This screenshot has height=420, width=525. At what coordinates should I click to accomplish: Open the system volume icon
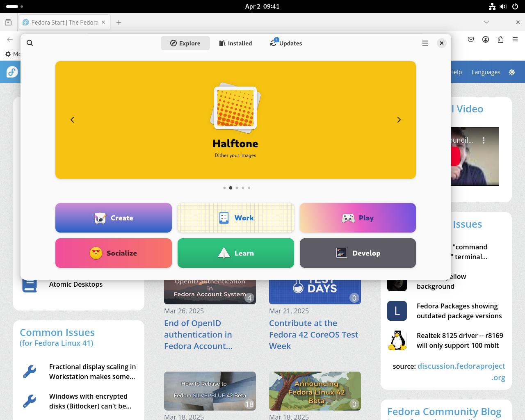point(504,7)
